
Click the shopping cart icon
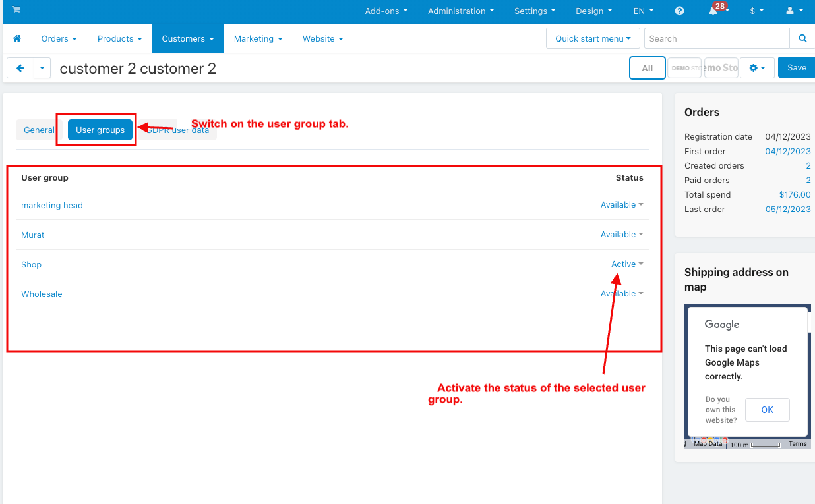click(16, 10)
